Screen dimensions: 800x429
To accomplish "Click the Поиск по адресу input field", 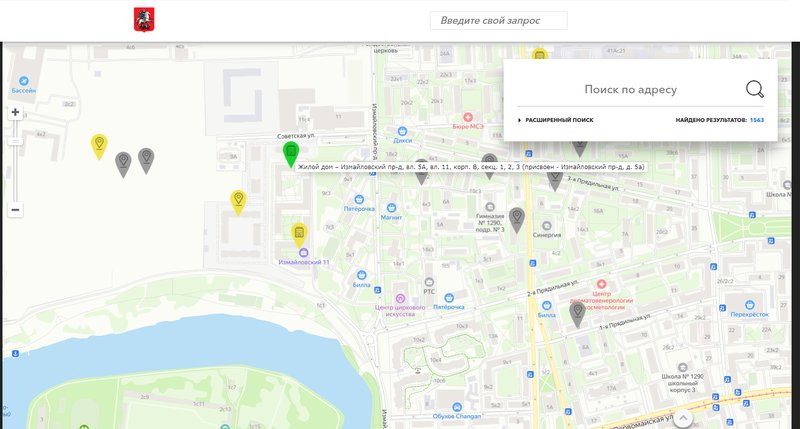I will click(630, 90).
